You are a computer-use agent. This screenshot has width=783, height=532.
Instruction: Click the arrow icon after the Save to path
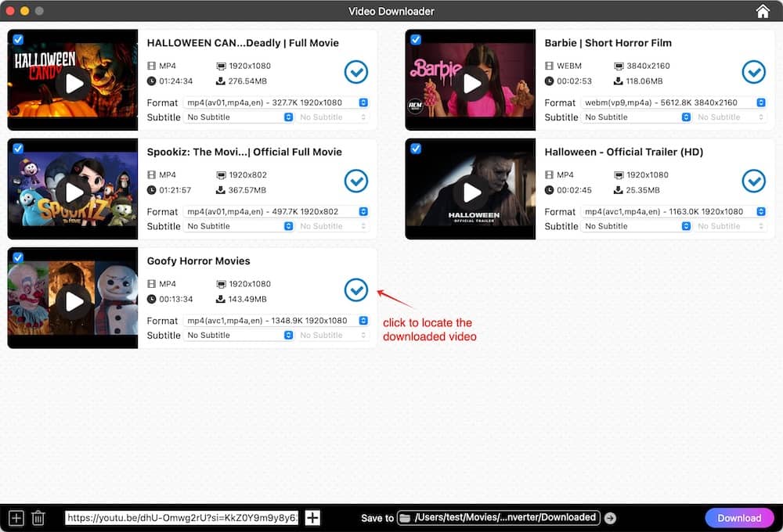(610, 517)
